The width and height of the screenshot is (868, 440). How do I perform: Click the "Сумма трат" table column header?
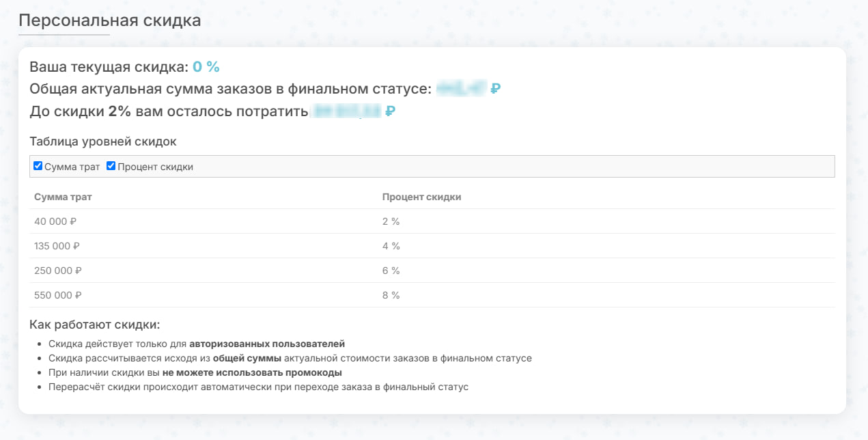(x=63, y=197)
